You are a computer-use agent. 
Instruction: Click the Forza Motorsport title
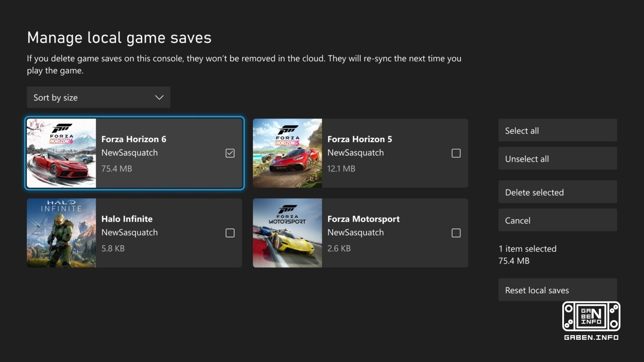[x=364, y=219]
